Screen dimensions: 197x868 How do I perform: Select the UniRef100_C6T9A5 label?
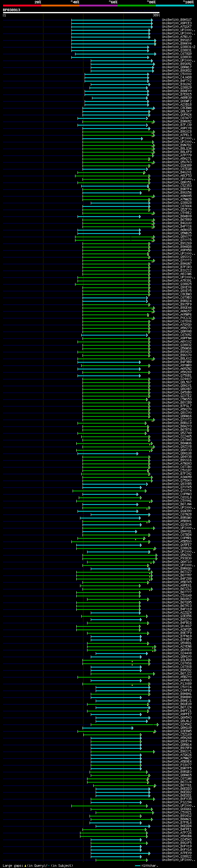click(x=176, y=440)
